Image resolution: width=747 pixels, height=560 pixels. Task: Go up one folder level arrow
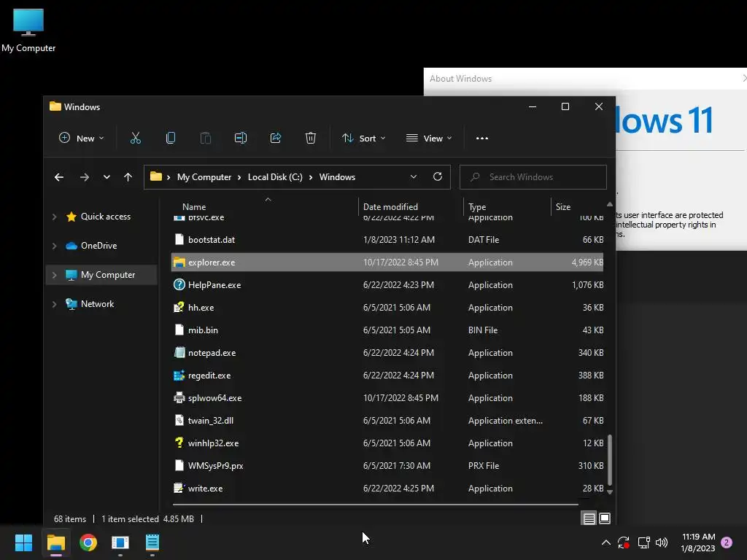coord(128,177)
